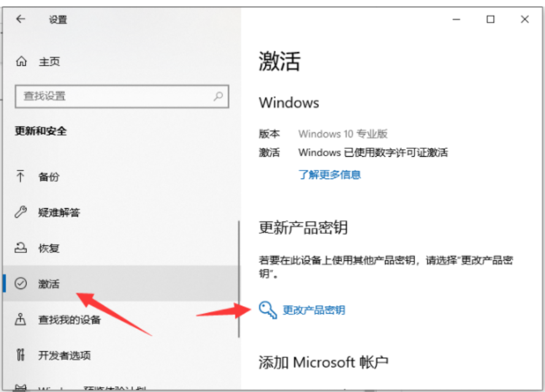Click the magnifier icon in the search box
Screen dimensions: 545x392
[218, 96]
